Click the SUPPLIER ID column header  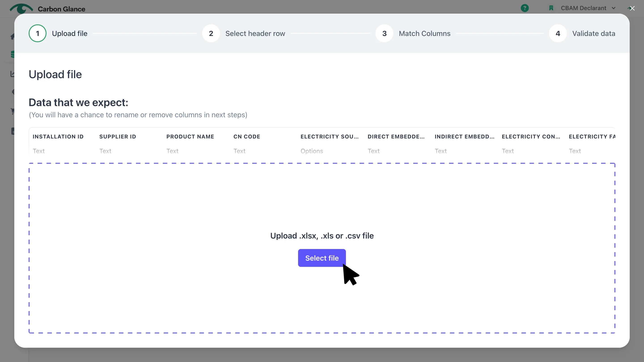coord(117,137)
